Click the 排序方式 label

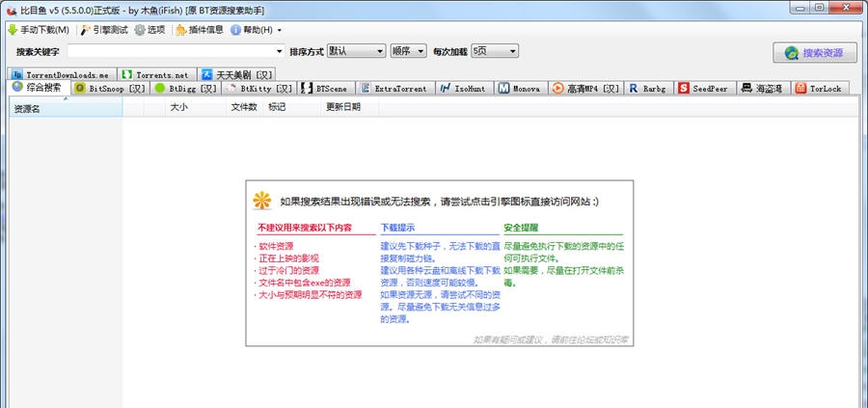coord(306,51)
